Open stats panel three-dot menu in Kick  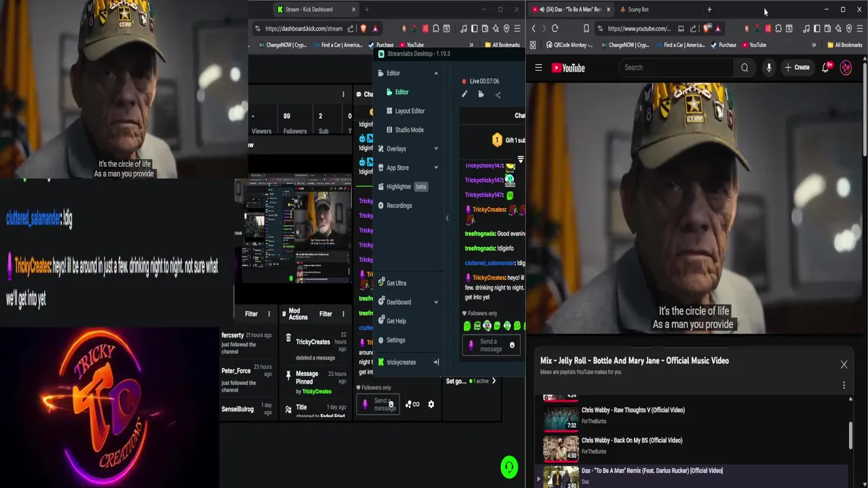pos(343,94)
